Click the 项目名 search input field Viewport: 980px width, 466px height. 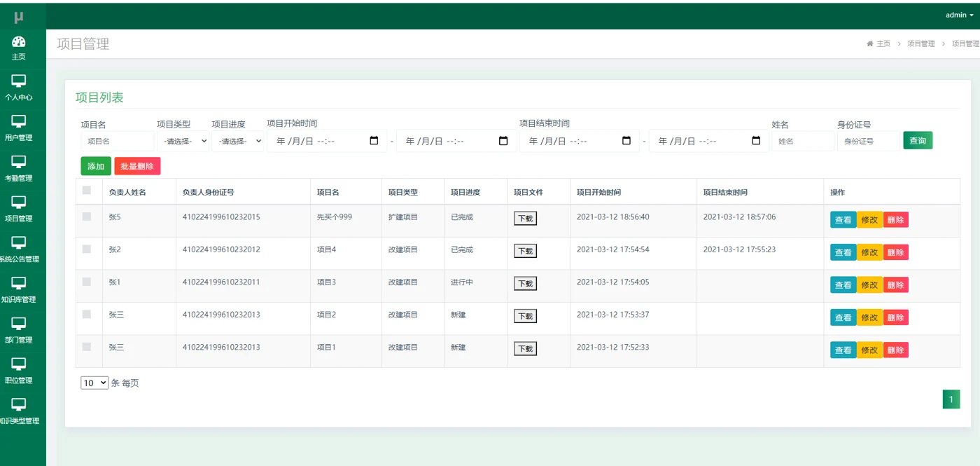pos(118,141)
